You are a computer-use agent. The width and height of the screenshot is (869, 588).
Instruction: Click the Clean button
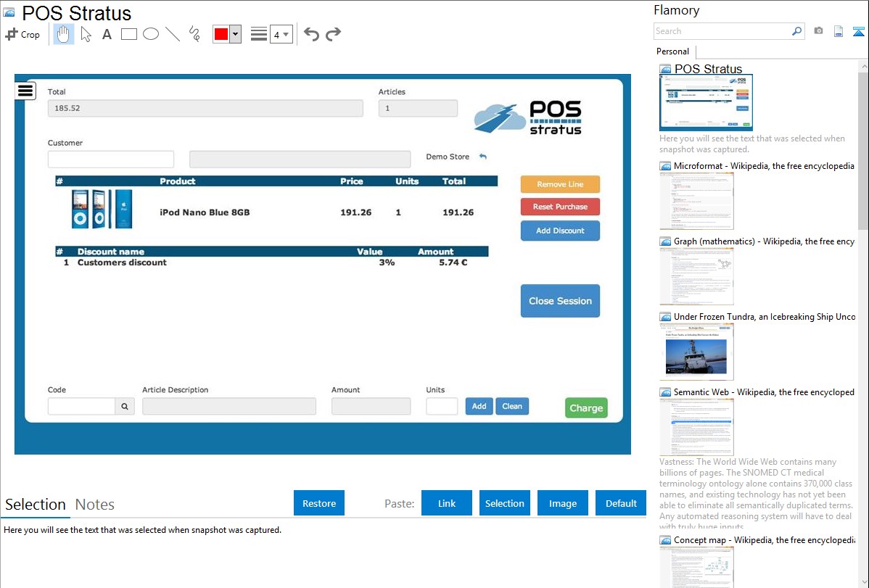(x=512, y=406)
